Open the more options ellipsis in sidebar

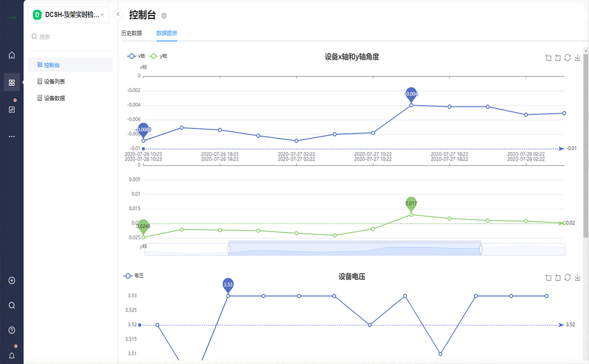[x=12, y=136]
